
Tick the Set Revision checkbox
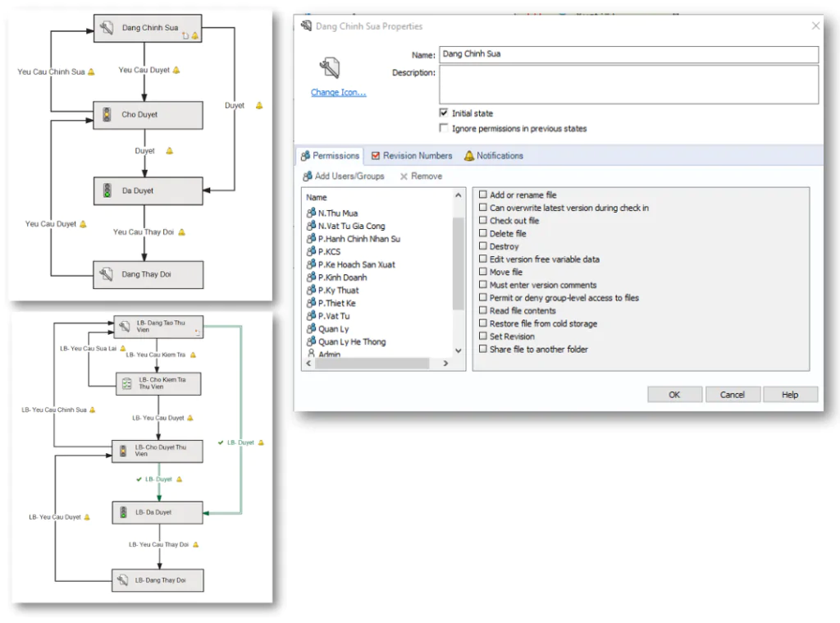point(483,337)
